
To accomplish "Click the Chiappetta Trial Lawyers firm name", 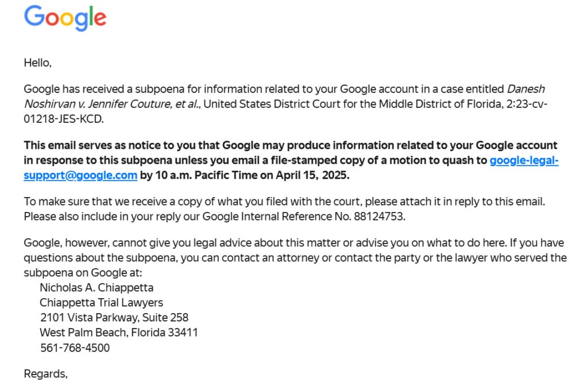I will 102,303.
